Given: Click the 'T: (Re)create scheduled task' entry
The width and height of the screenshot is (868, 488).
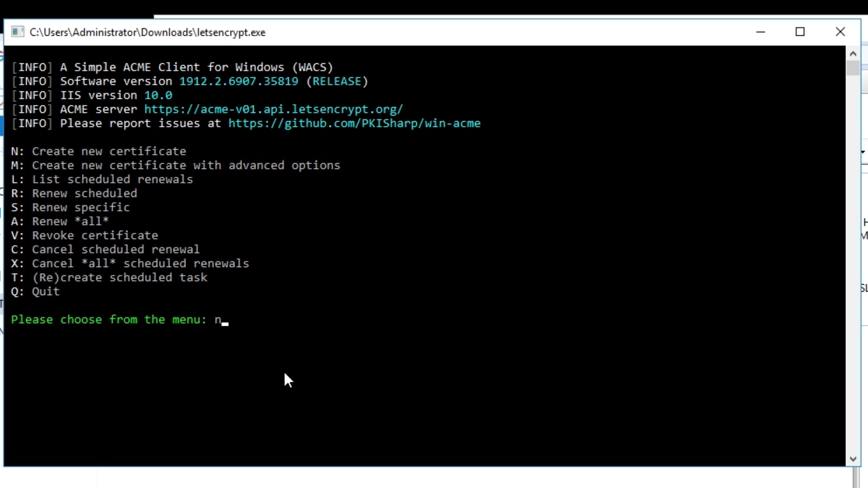Looking at the screenshot, I should click(x=109, y=277).
